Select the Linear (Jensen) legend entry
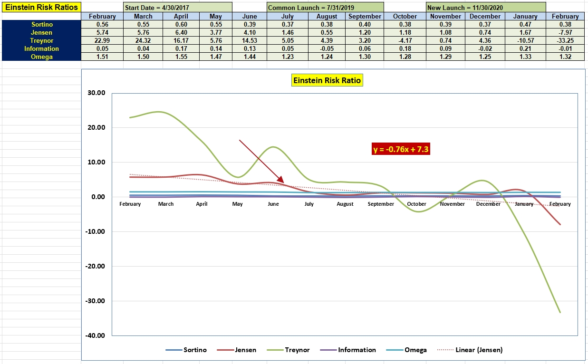 coord(469,350)
